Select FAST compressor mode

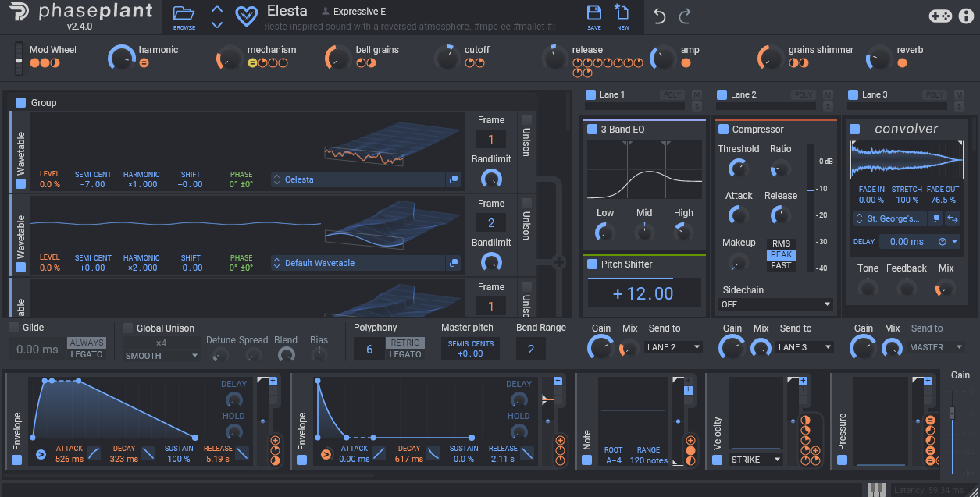[781, 265]
